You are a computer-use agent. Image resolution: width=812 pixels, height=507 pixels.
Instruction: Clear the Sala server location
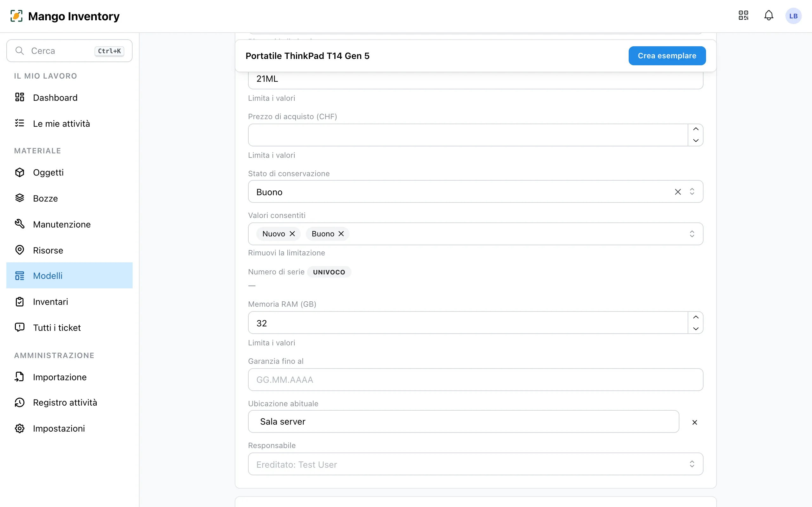(x=695, y=422)
